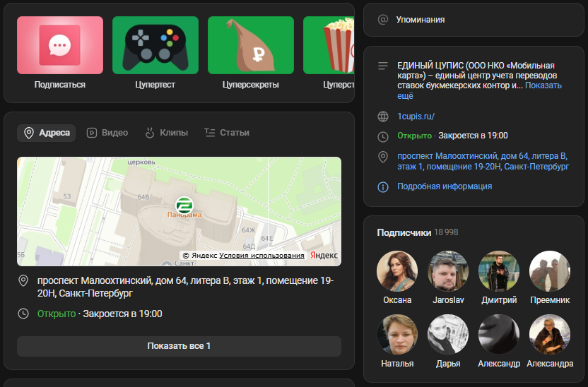
Task: Click the clock icon in the info panel
Action: point(383,137)
